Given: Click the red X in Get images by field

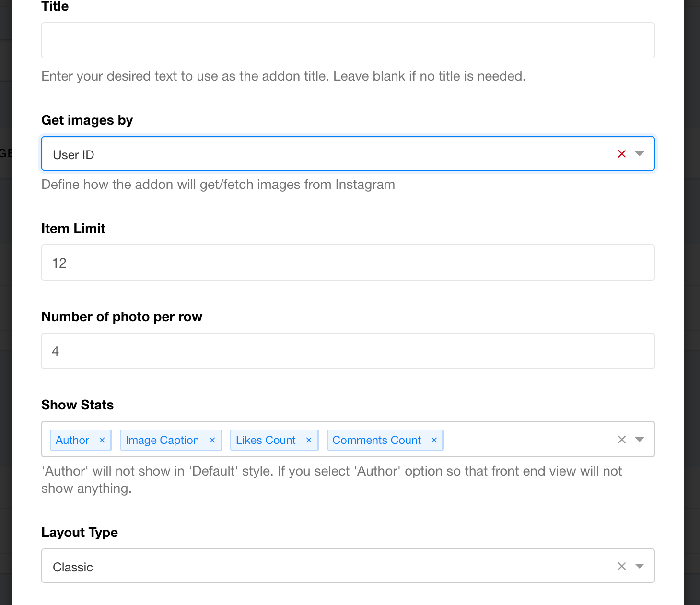Looking at the screenshot, I should (x=622, y=153).
